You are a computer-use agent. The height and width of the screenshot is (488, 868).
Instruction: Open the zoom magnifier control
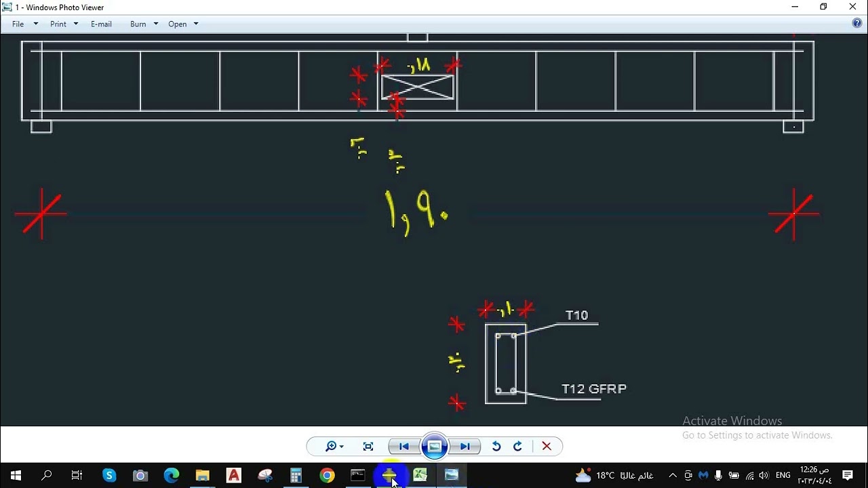click(334, 446)
